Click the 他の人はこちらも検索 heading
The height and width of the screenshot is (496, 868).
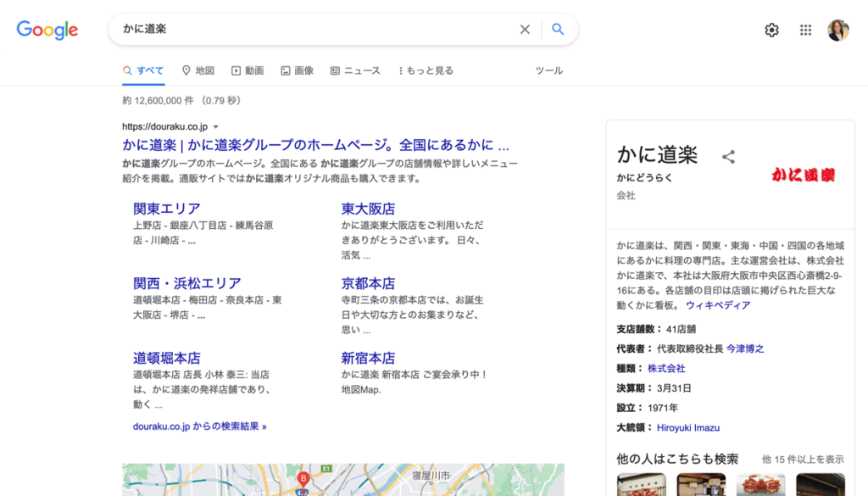click(677, 459)
